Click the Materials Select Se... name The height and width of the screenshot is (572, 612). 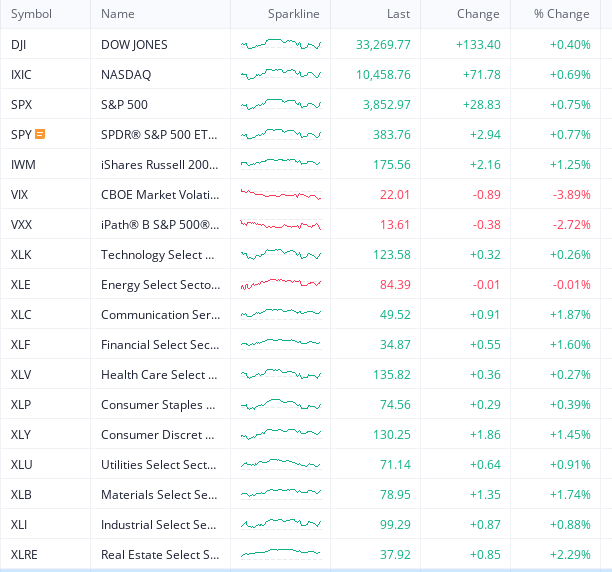[159, 495]
